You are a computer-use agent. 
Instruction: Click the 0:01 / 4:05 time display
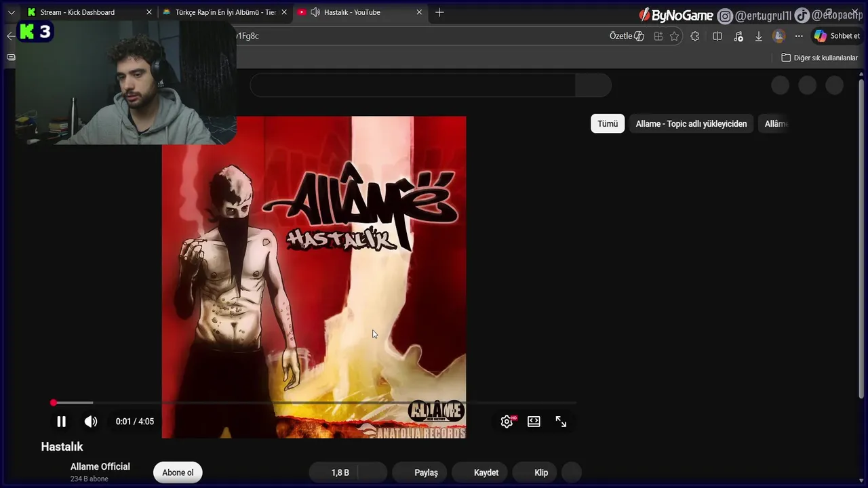click(x=135, y=422)
